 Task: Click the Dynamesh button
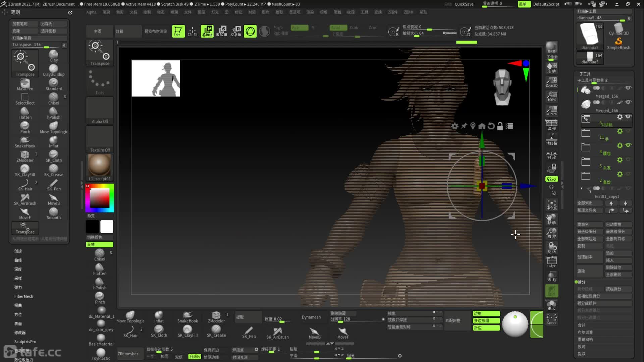click(x=311, y=317)
